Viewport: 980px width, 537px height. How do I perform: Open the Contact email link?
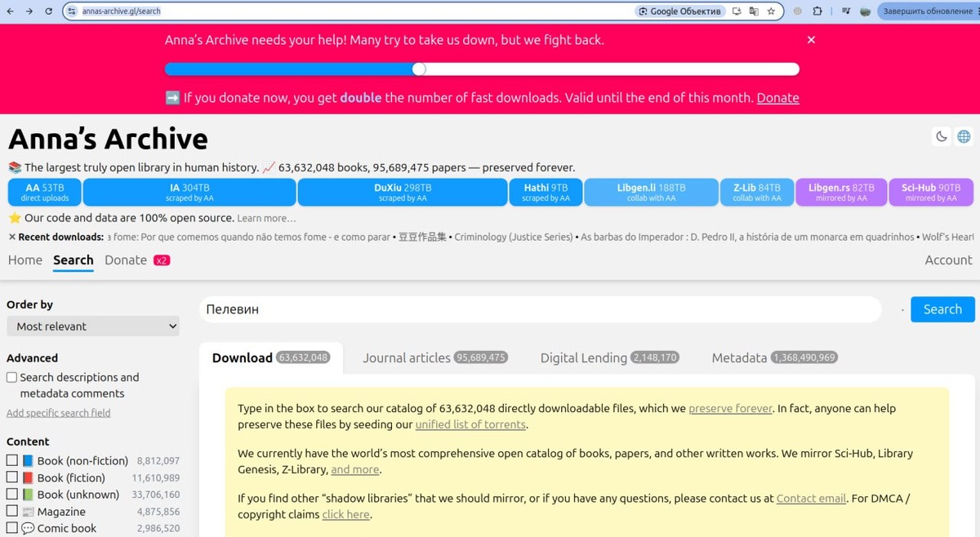[811, 499]
